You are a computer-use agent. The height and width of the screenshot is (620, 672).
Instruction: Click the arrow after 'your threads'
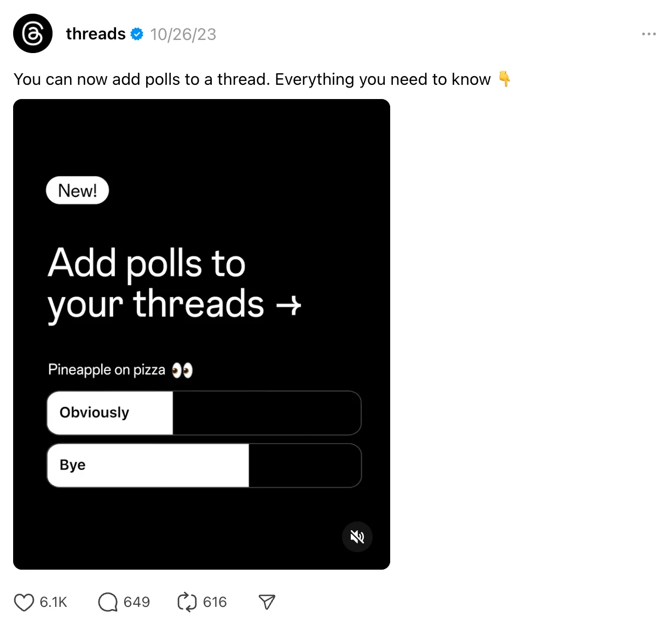(x=289, y=305)
